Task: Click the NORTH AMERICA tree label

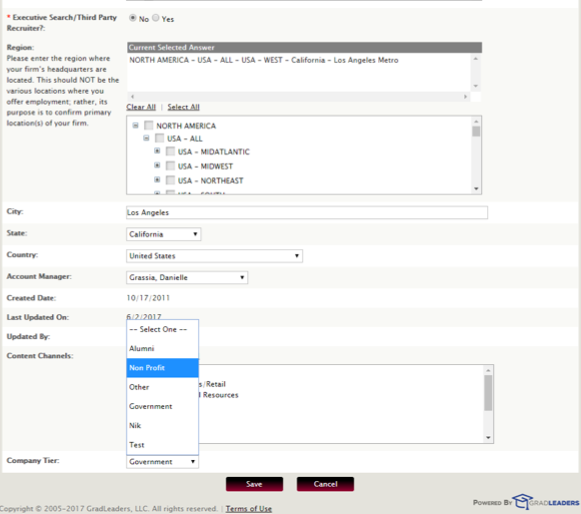Action: click(186, 126)
